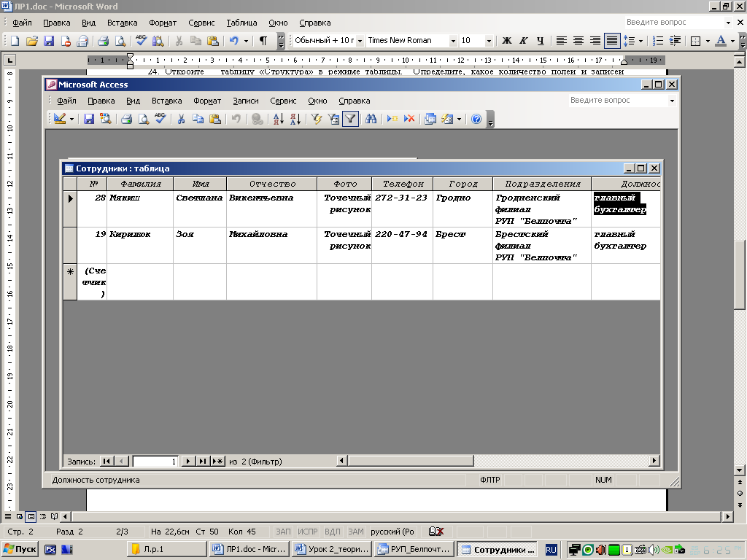
Task: Click the Word vertical scrollbar thumb
Action: (740, 275)
